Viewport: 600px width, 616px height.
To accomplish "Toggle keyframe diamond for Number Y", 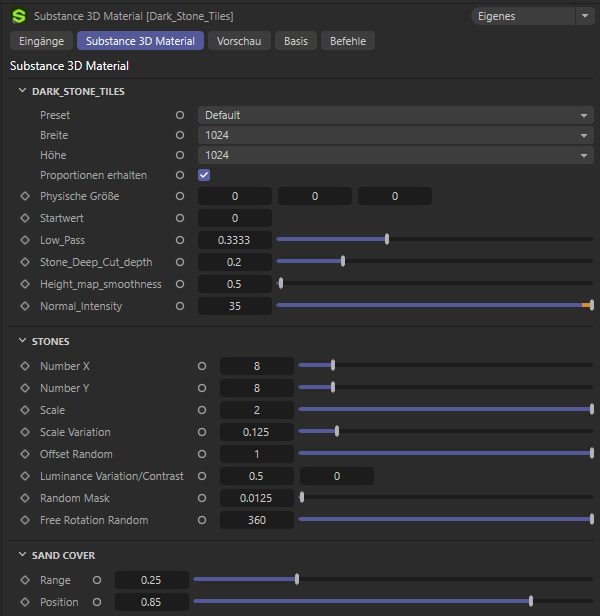I will click(25, 388).
